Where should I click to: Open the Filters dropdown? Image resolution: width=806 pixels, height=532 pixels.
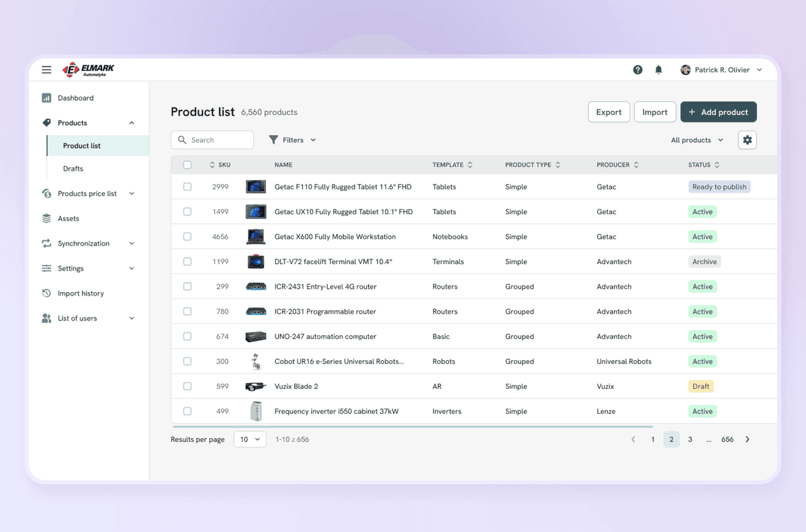pos(292,140)
